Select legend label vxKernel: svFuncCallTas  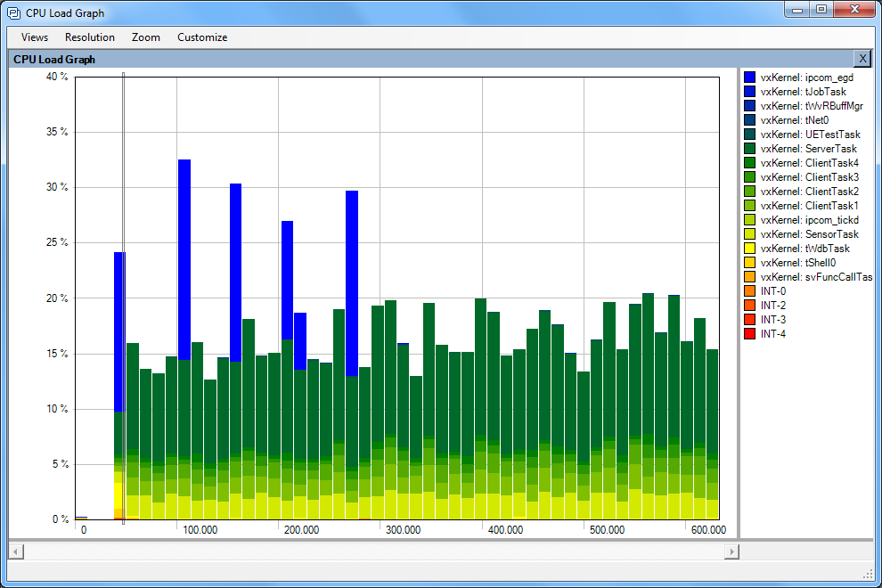click(816, 277)
